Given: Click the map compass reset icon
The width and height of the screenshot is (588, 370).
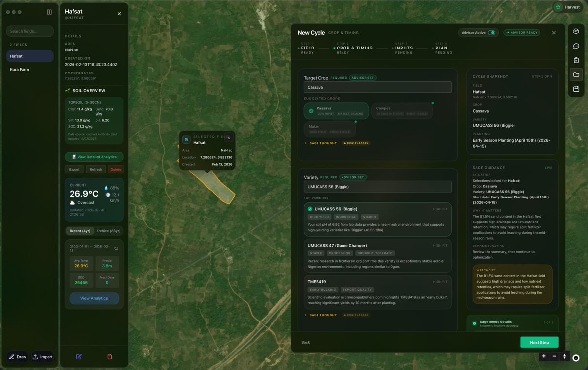Looking at the screenshot, I should (564, 356).
